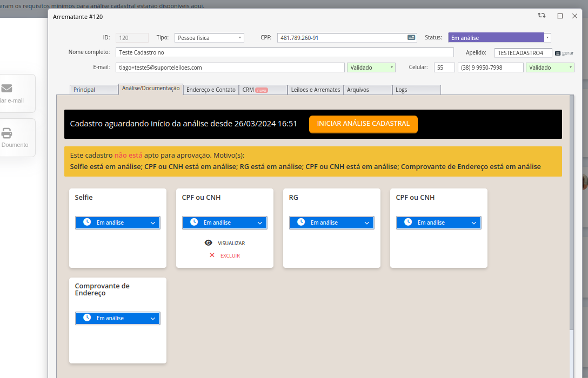588x378 pixels.
Task: Switch to Endereço e Contato tab
Action: [x=211, y=90]
